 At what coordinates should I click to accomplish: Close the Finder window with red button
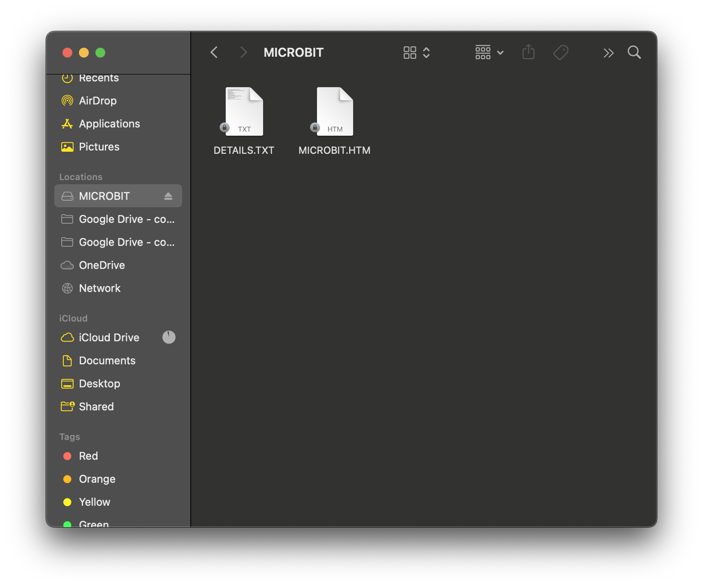tap(67, 53)
